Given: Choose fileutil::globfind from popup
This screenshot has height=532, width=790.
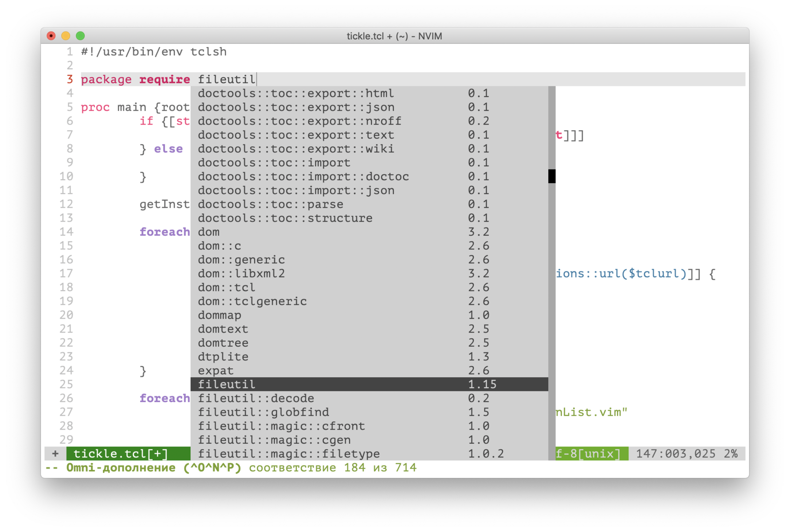Looking at the screenshot, I should (x=369, y=412).
